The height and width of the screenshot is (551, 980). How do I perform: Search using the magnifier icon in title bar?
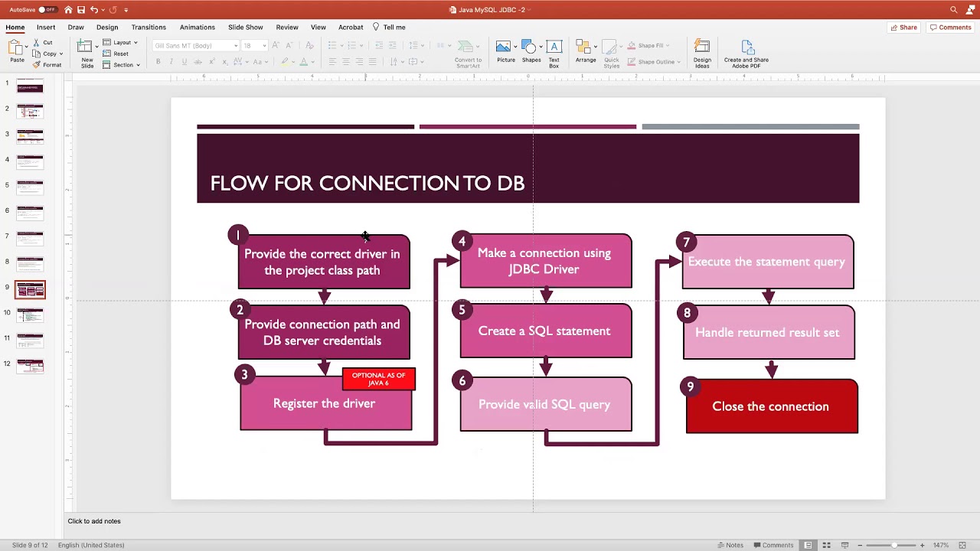coord(953,10)
